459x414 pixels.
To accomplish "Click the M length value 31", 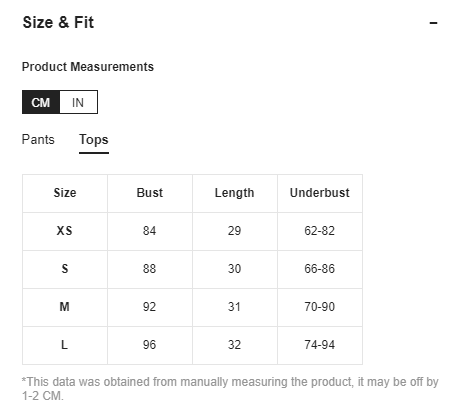I will click(234, 307).
